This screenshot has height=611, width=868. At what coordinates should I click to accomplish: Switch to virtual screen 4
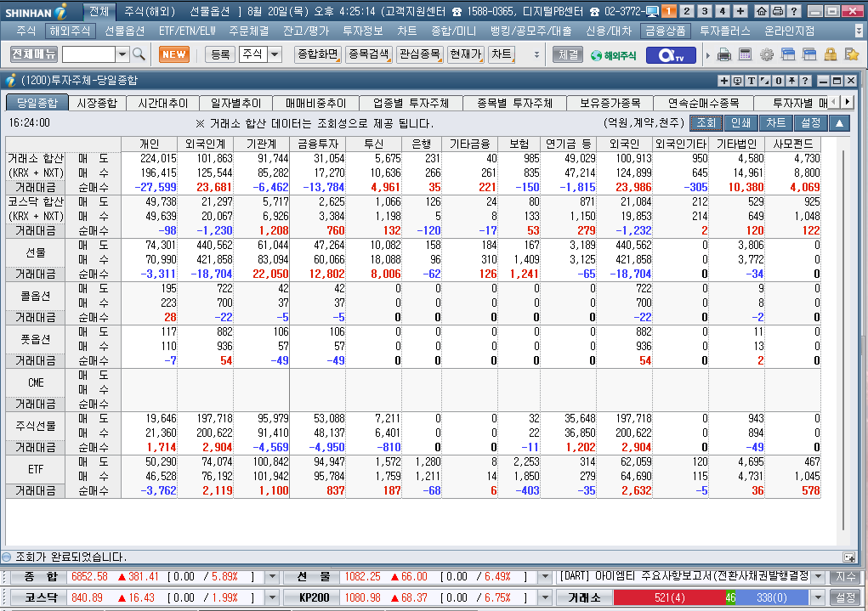pos(723,11)
